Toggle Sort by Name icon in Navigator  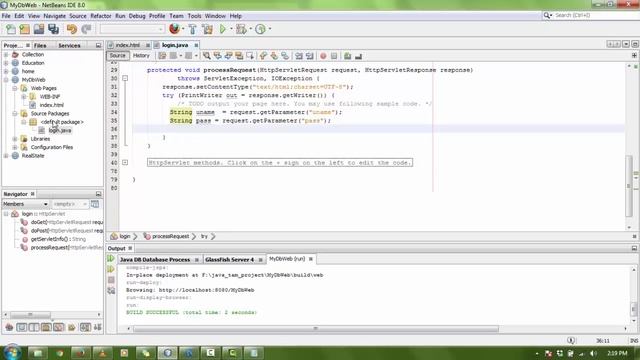85,327
